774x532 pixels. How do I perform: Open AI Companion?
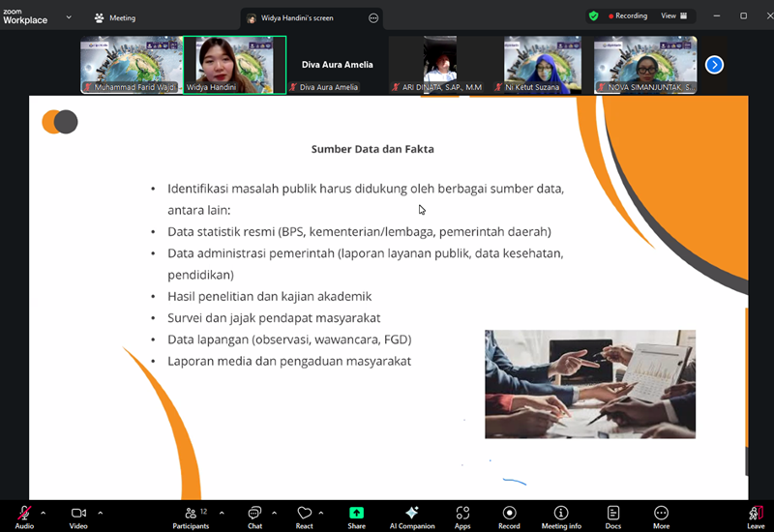coord(412,517)
